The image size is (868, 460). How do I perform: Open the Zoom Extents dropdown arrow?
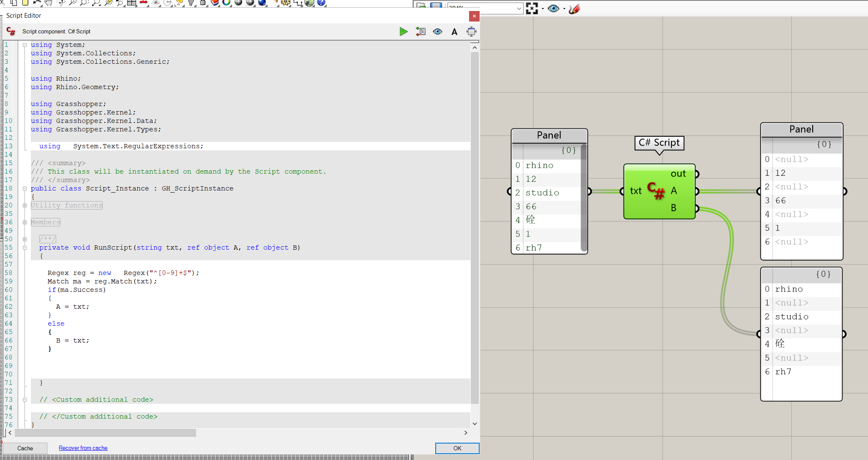pos(543,8)
